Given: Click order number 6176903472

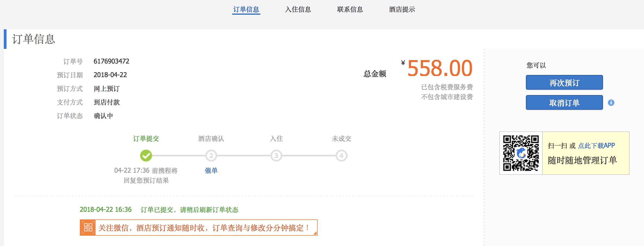Looking at the screenshot, I should click(x=111, y=61).
